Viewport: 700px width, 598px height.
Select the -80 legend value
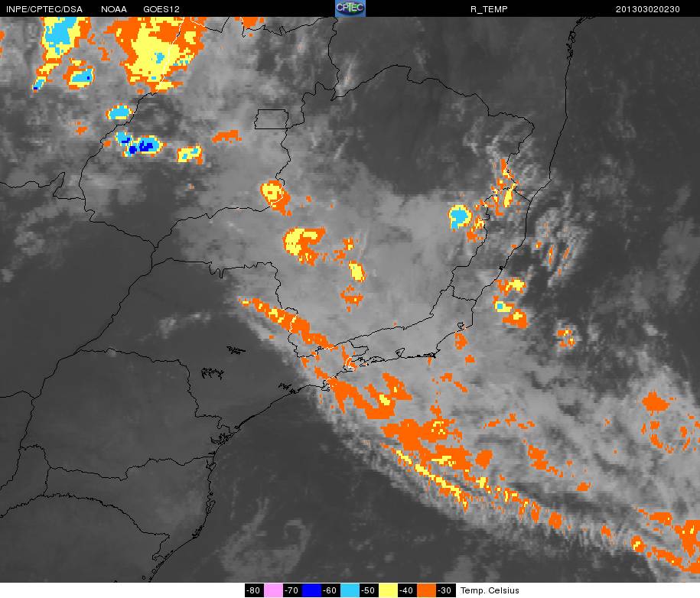pyautogui.click(x=255, y=590)
